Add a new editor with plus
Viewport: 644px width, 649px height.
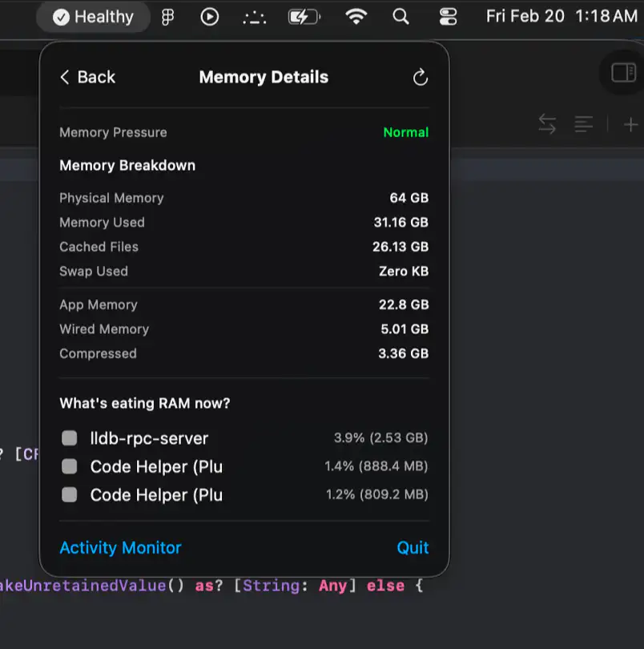coord(631,124)
